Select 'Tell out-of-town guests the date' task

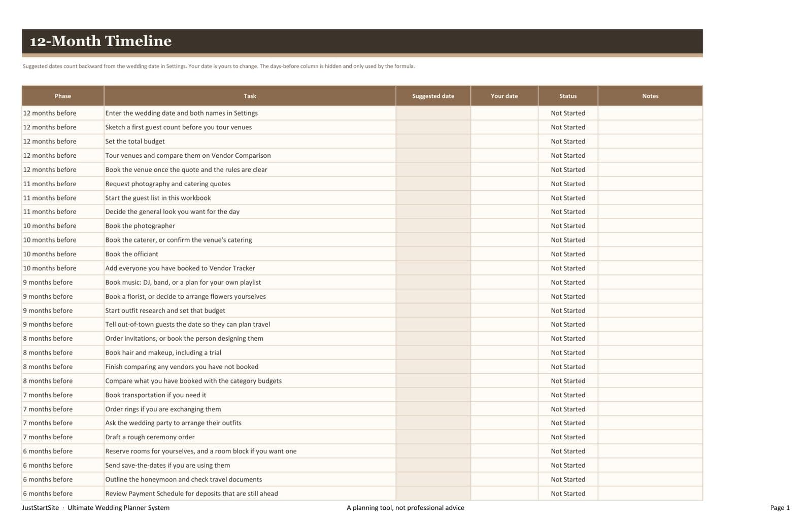click(250, 325)
